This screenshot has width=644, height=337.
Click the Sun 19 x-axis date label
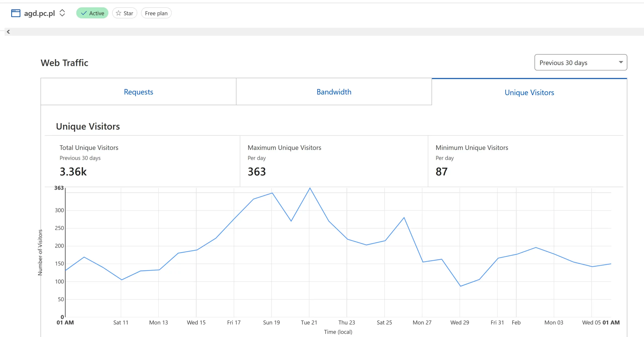pyautogui.click(x=271, y=322)
